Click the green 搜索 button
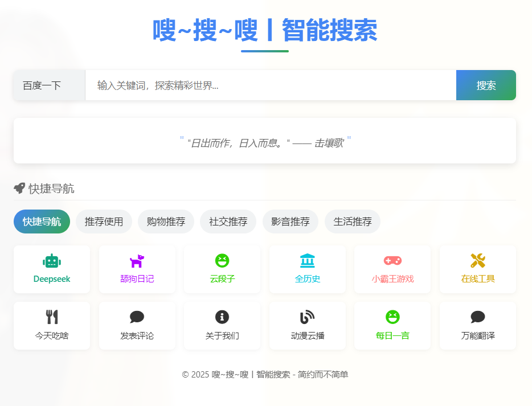Image resolution: width=532 pixels, height=406 pixels. [x=486, y=85]
